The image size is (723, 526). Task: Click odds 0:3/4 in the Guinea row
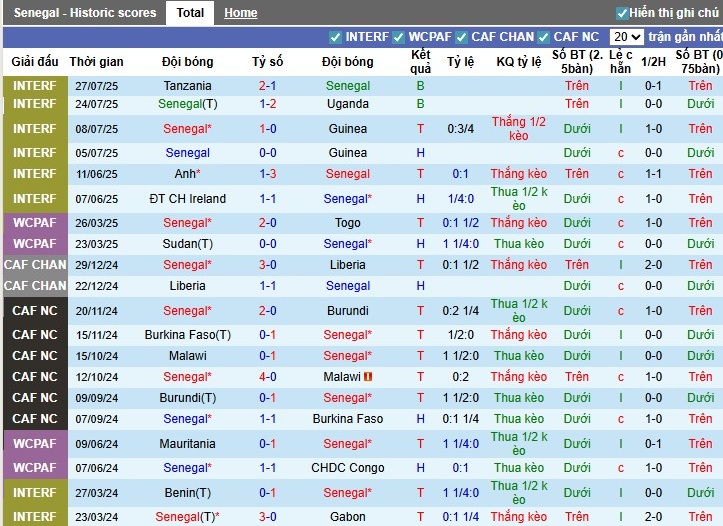[461, 129]
